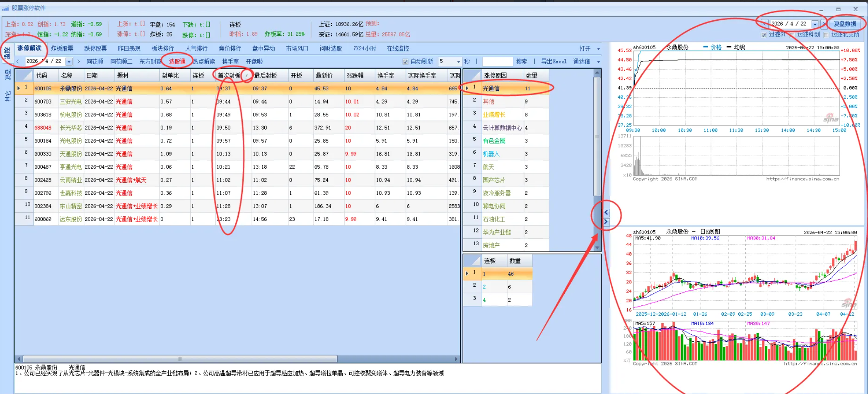Open the refresh interval dropdown showing 5
This screenshot has width=868, height=394.
[x=458, y=62]
